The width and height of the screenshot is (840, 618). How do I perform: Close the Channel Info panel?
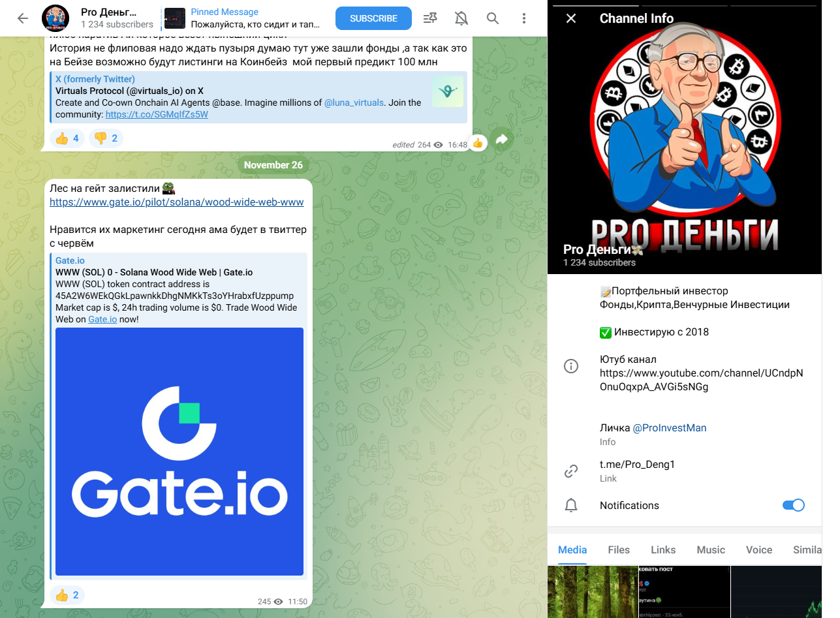click(x=571, y=18)
